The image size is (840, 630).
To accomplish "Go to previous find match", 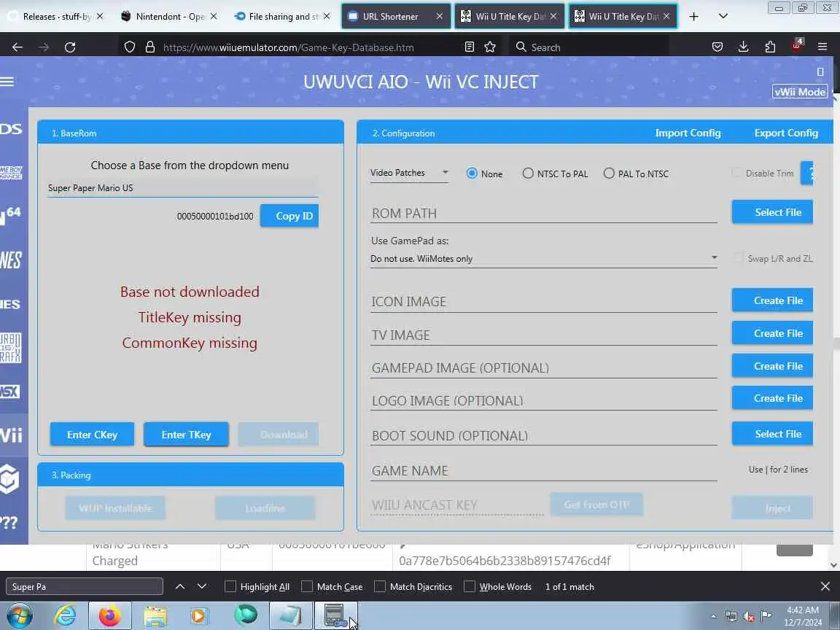I will tap(180, 586).
